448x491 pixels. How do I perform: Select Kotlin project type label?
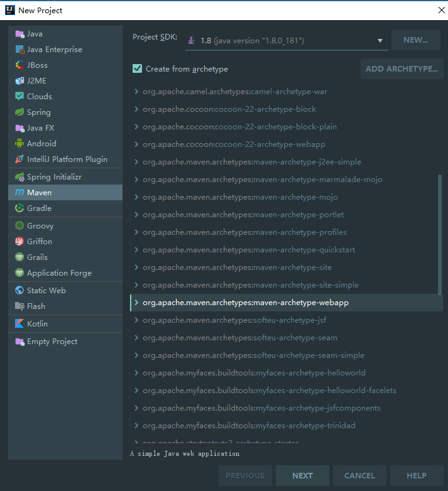tap(37, 323)
